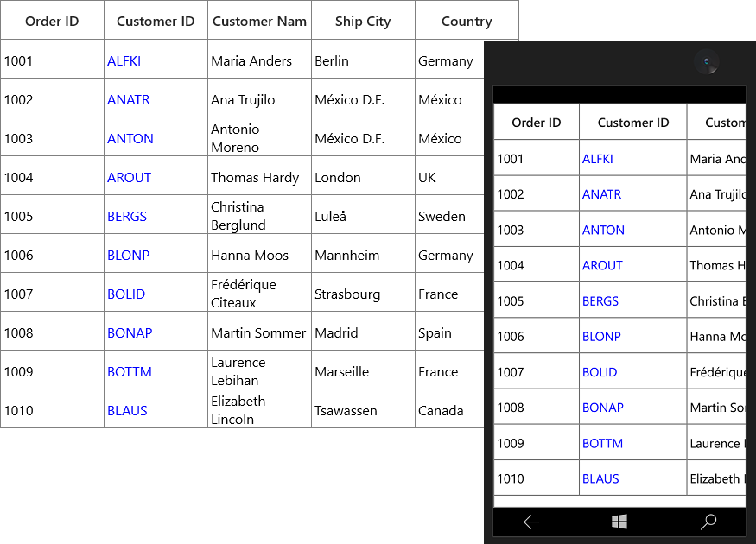
Task: Tap Customer ID header in phone grid
Action: (633, 123)
